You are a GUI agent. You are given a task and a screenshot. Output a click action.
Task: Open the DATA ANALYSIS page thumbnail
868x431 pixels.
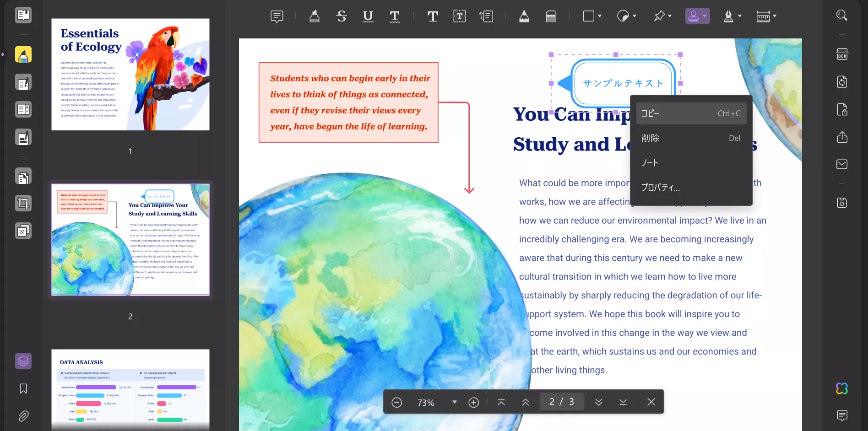pyautogui.click(x=130, y=390)
